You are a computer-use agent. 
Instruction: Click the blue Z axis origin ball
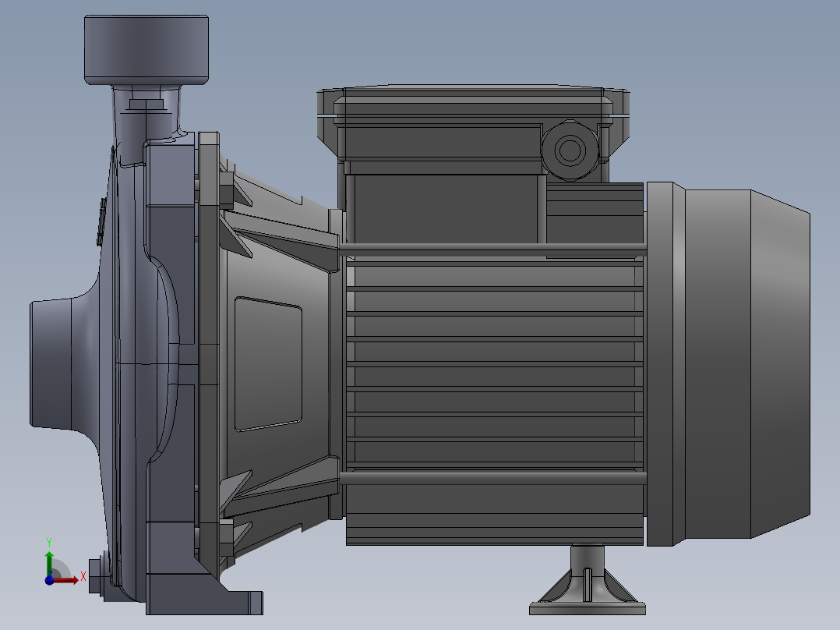tap(49, 580)
